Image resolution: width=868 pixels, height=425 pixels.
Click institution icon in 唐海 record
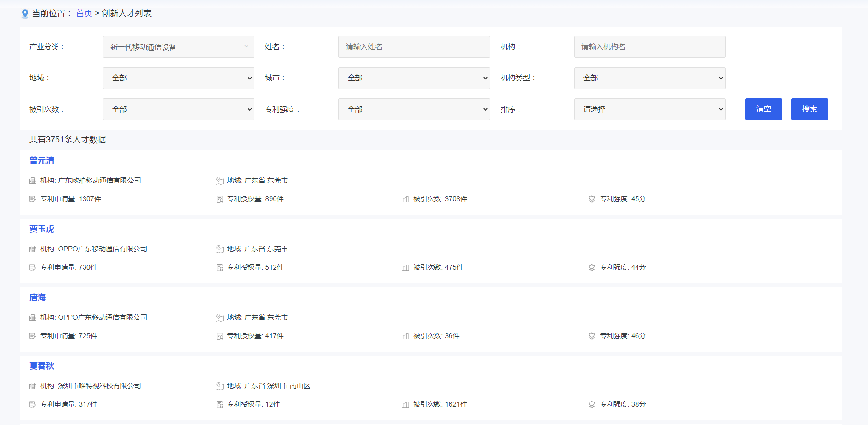point(33,318)
